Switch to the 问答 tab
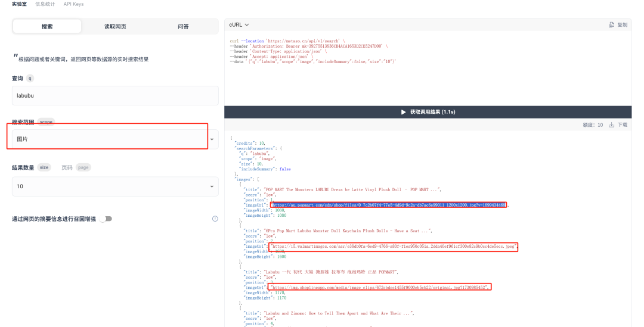 click(183, 26)
